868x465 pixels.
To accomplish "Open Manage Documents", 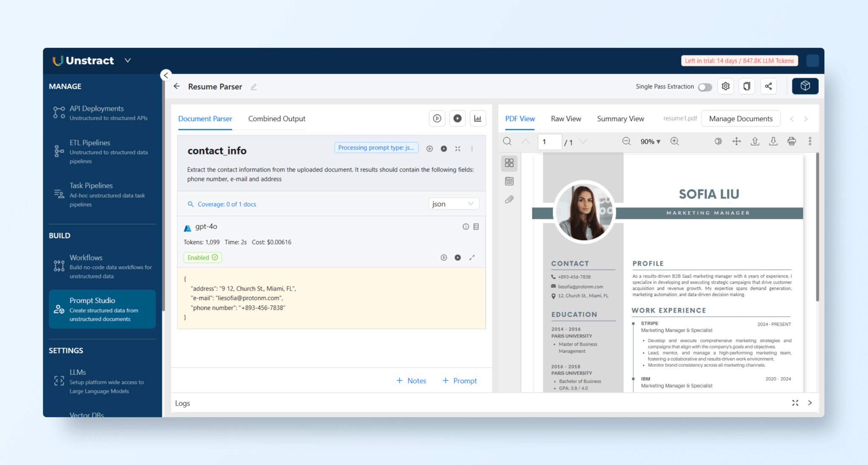I will [x=741, y=119].
